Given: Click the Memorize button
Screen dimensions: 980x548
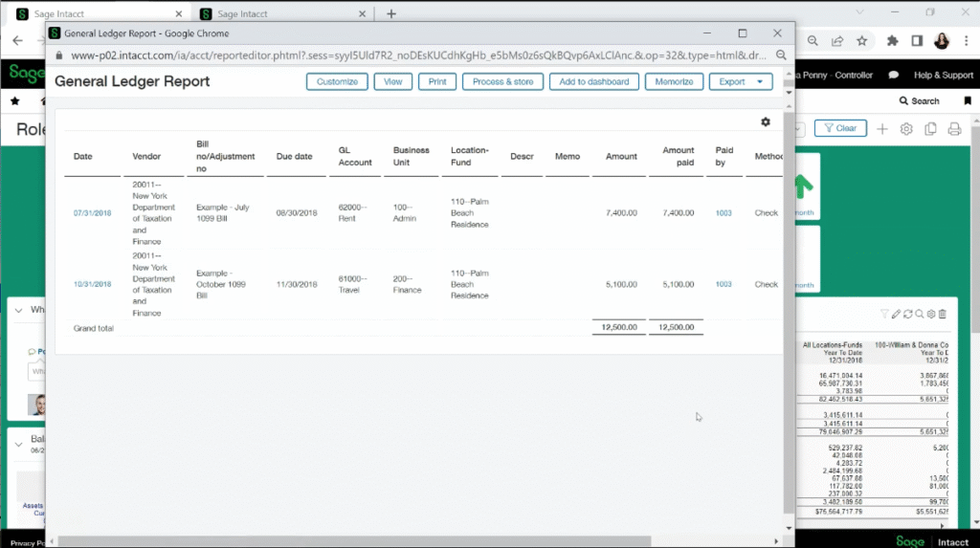Looking at the screenshot, I should coord(674,82).
